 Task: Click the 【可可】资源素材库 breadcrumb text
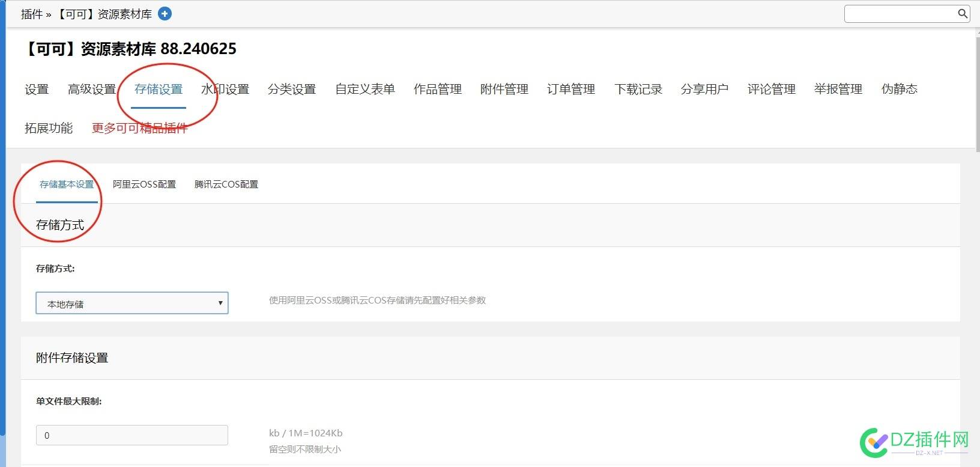tap(104, 14)
